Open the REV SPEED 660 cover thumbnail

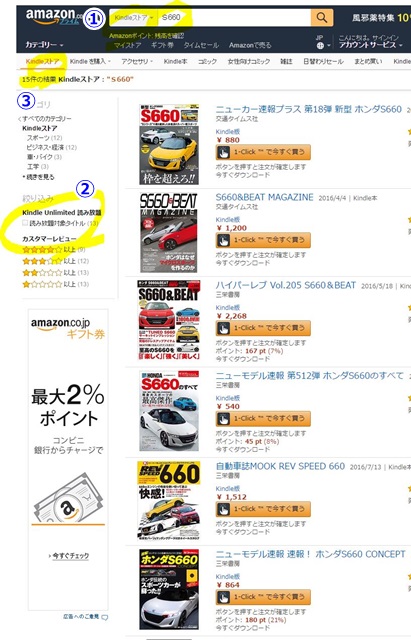(x=169, y=500)
